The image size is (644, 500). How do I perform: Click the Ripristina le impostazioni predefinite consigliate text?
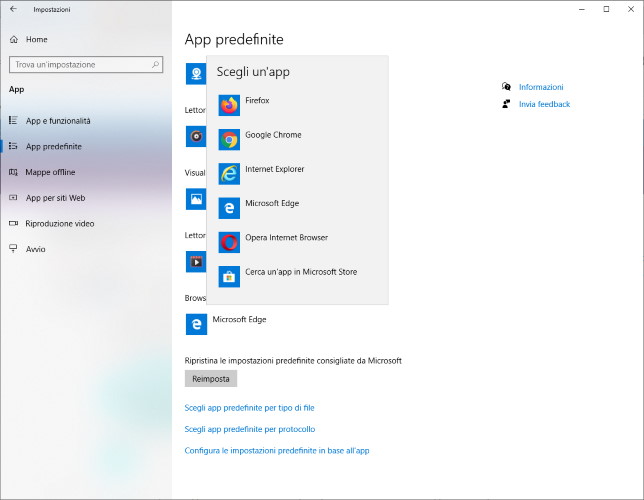(293, 361)
